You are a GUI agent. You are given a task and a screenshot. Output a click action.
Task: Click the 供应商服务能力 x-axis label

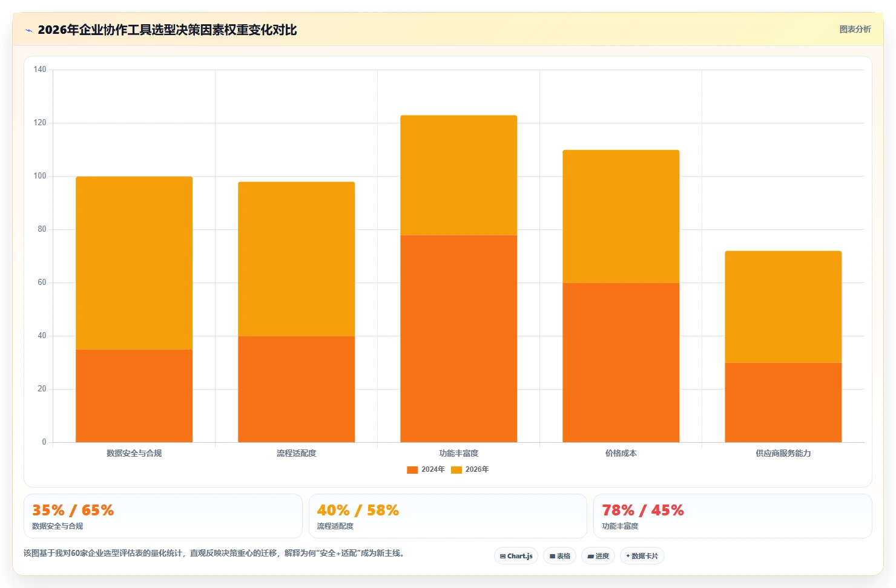[783, 453]
